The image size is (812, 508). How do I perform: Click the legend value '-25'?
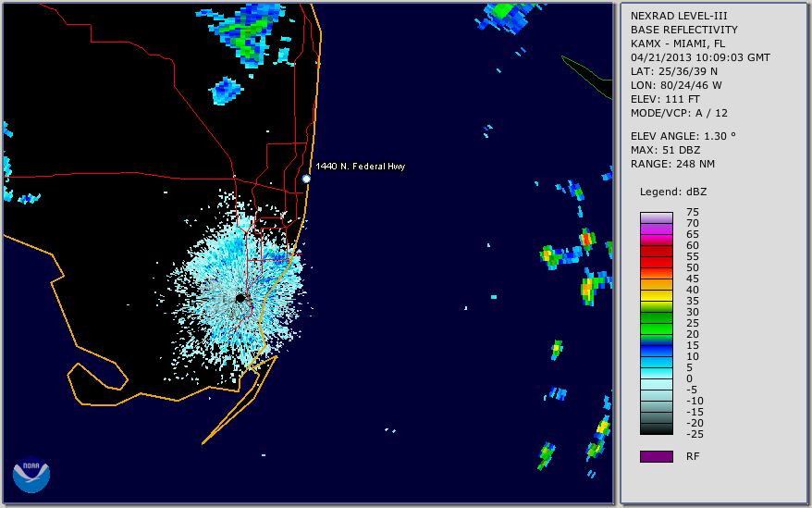click(x=695, y=434)
